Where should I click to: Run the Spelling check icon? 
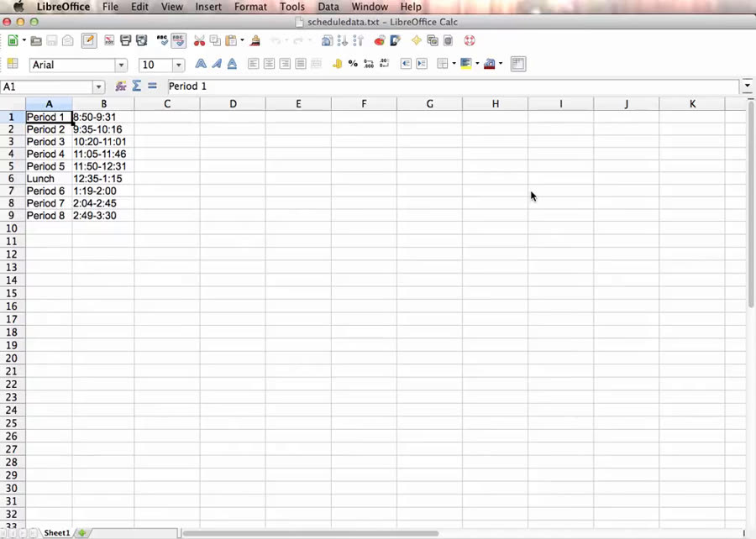click(162, 40)
